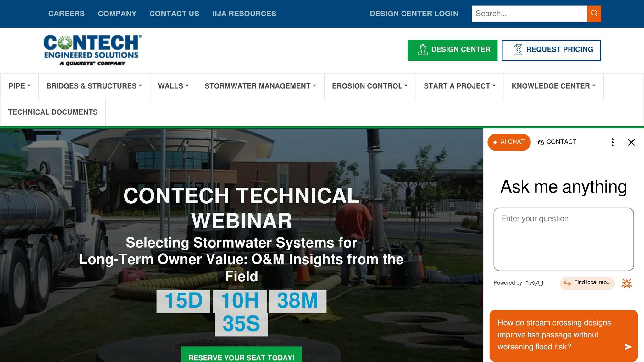The image size is (644, 362).
Task: Click the 15D countdown box
Action: tap(183, 301)
